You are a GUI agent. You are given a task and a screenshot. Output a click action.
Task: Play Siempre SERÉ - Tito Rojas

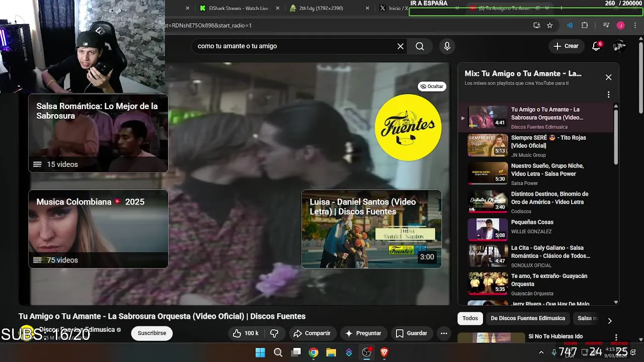pyautogui.click(x=536, y=146)
